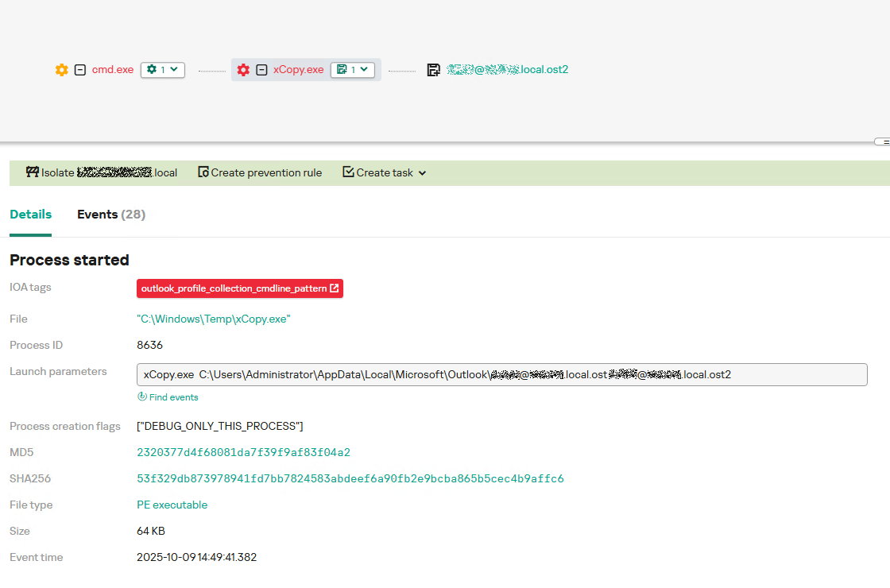Switch to the Events tab
This screenshot has width=890, height=588.
110,214
